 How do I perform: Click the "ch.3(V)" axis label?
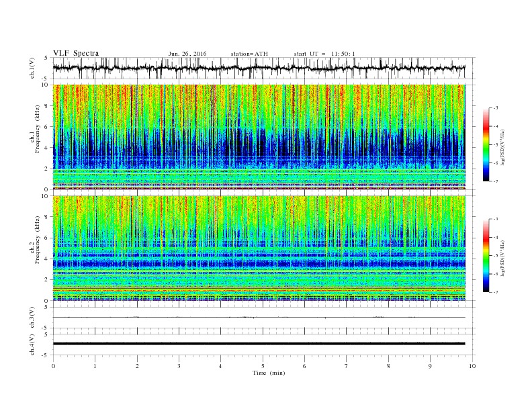point(32,318)
